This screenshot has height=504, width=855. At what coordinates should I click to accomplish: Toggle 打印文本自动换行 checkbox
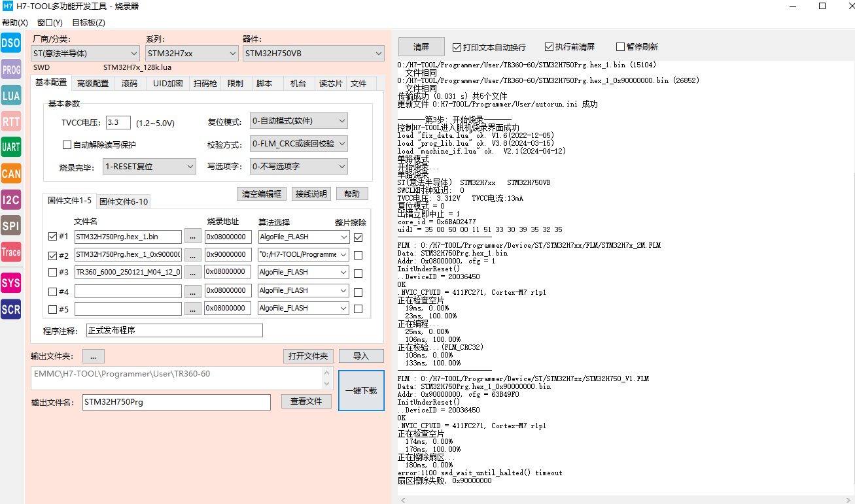tap(457, 47)
